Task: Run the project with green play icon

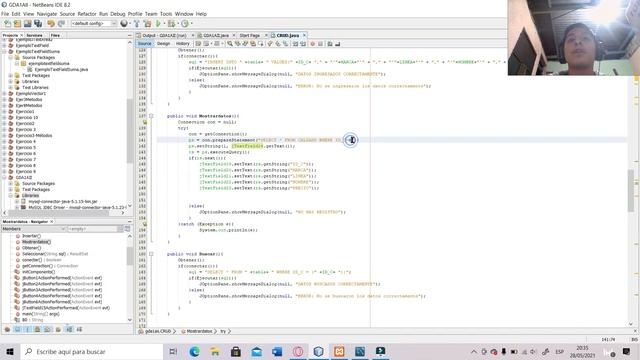Action: (158, 24)
